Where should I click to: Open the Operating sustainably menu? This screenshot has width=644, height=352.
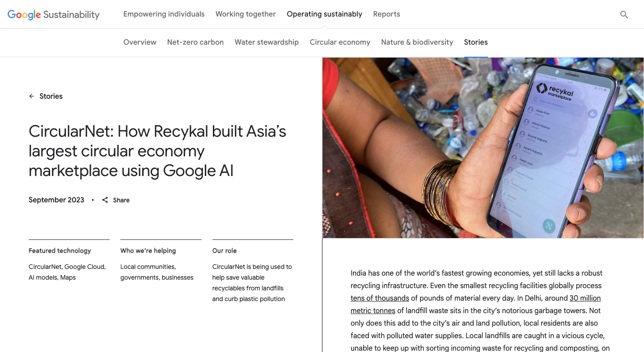click(324, 14)
